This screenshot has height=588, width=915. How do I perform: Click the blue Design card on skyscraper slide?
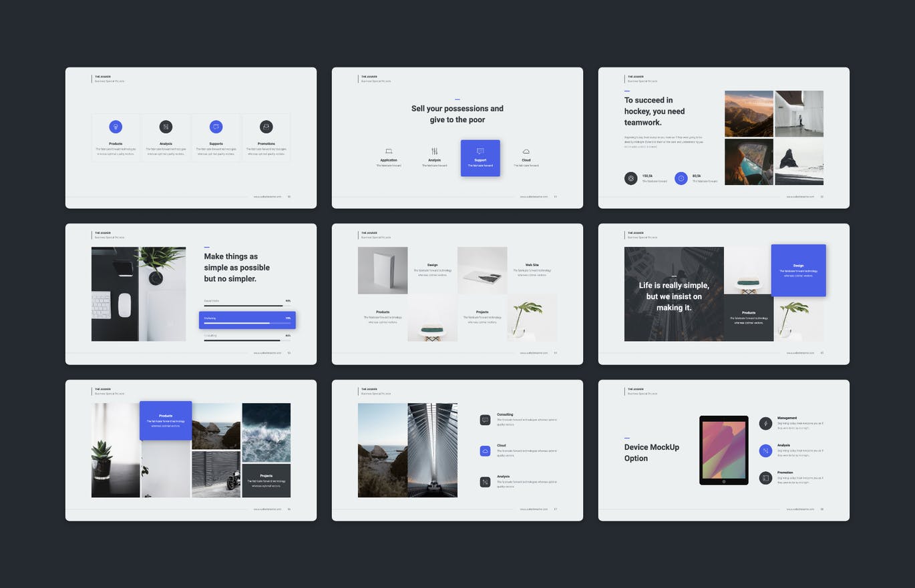[x=798, y=270]
